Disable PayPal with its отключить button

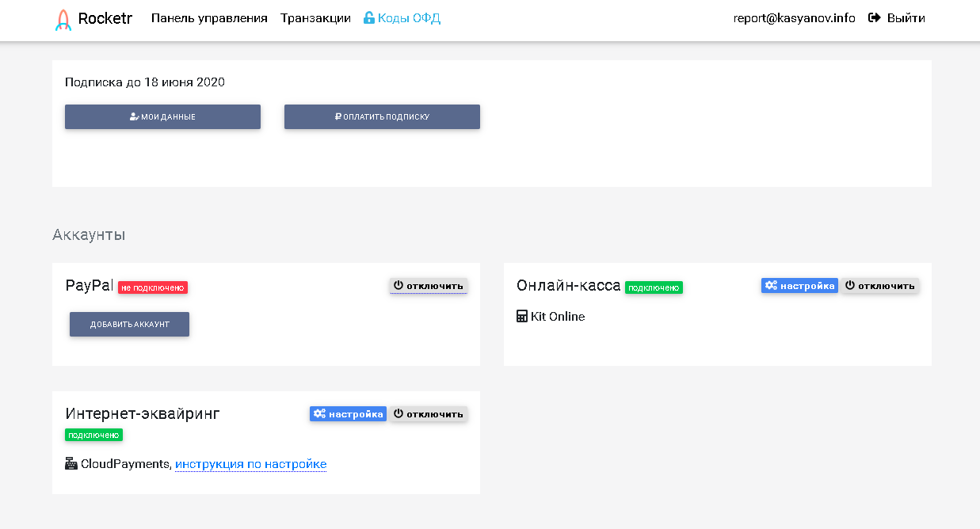(x=428, y=285)
